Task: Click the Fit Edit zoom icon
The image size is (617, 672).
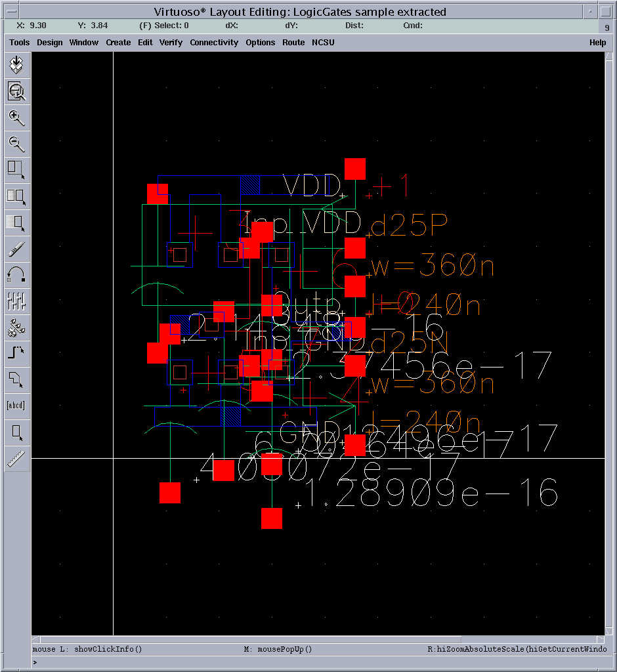Action: (16, 91)
